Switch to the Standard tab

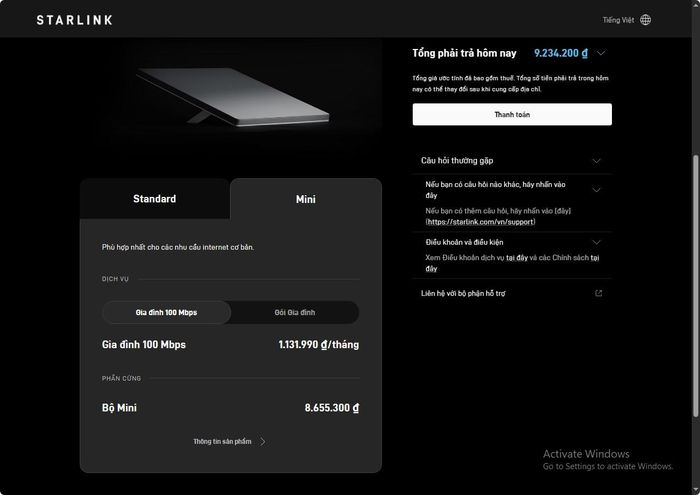point(154,199)
